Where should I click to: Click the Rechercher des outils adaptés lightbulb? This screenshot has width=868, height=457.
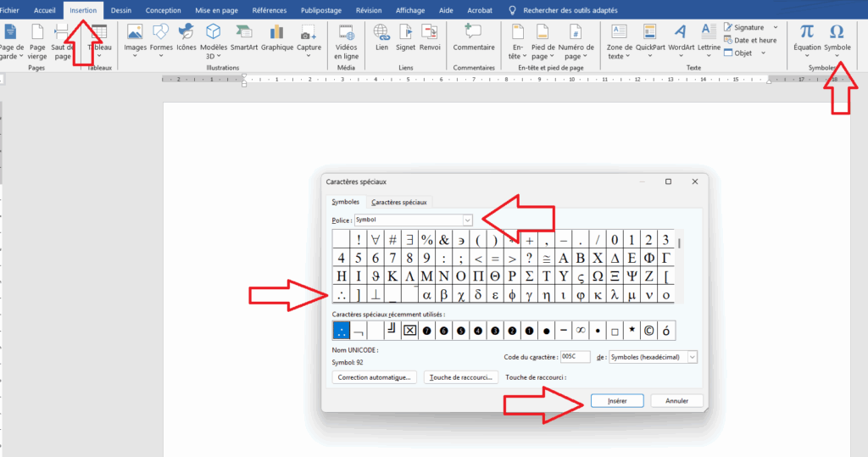pos(512,10)
